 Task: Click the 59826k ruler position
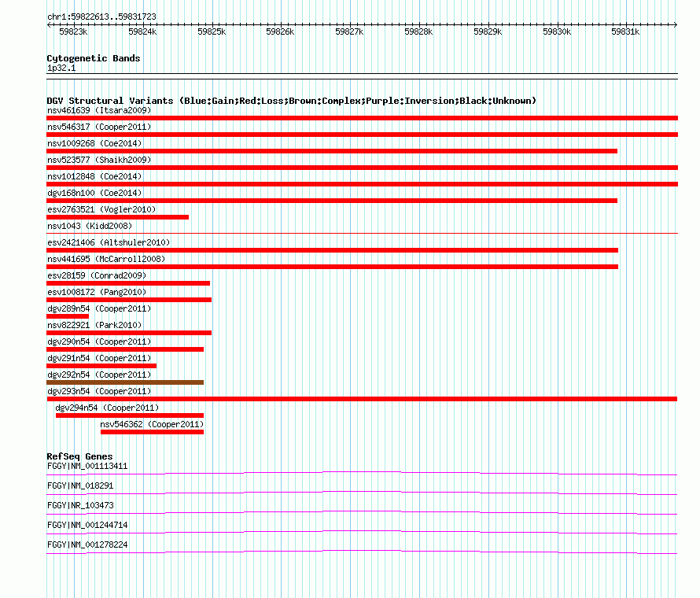coord(280,32)
